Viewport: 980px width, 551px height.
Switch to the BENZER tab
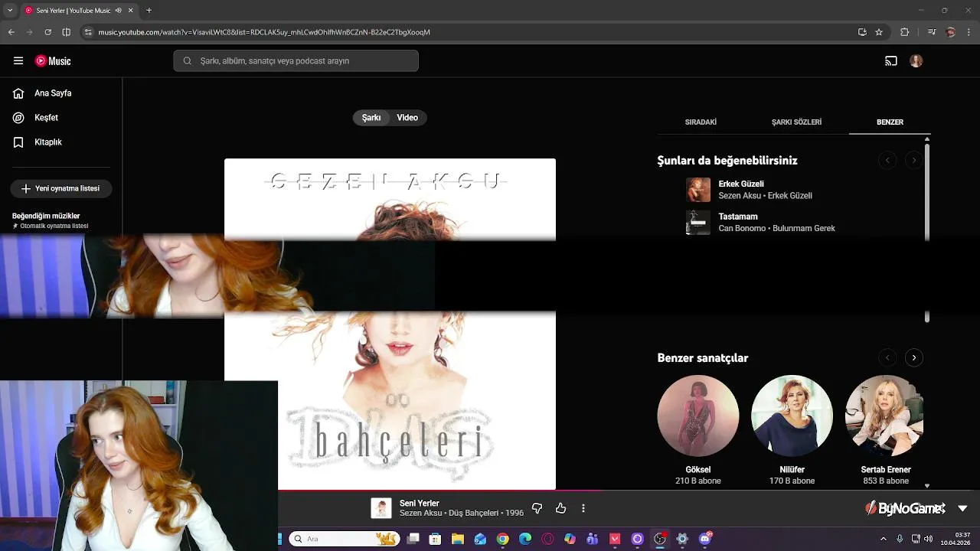click(890, 122)
